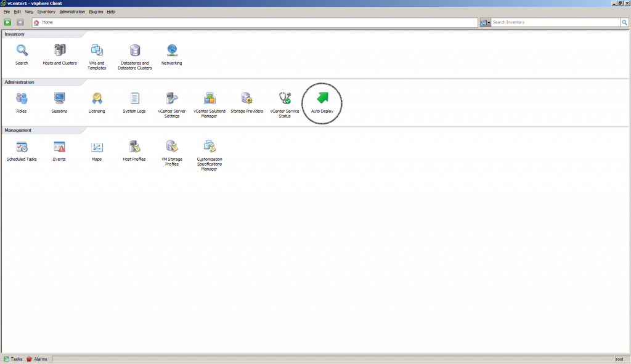Open the View menu
Screen dimensions: 631x364
pos(29,12)
